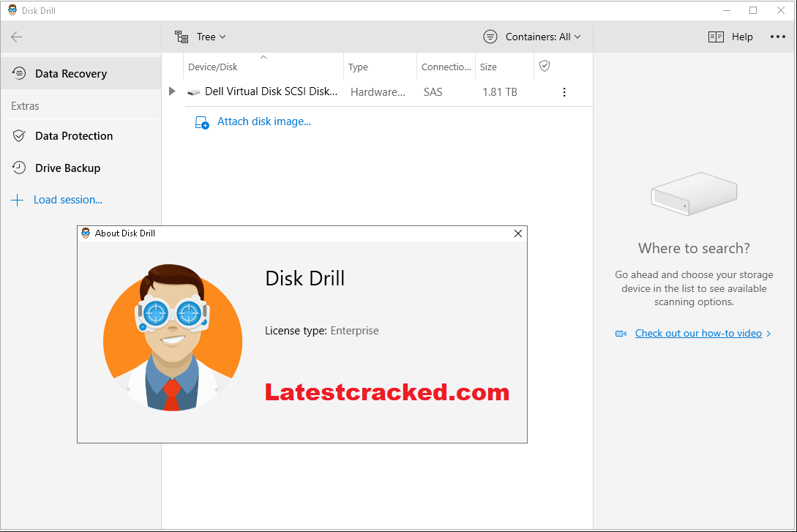
Task: Sort by the Connection column header
Action: click(446, 67)
